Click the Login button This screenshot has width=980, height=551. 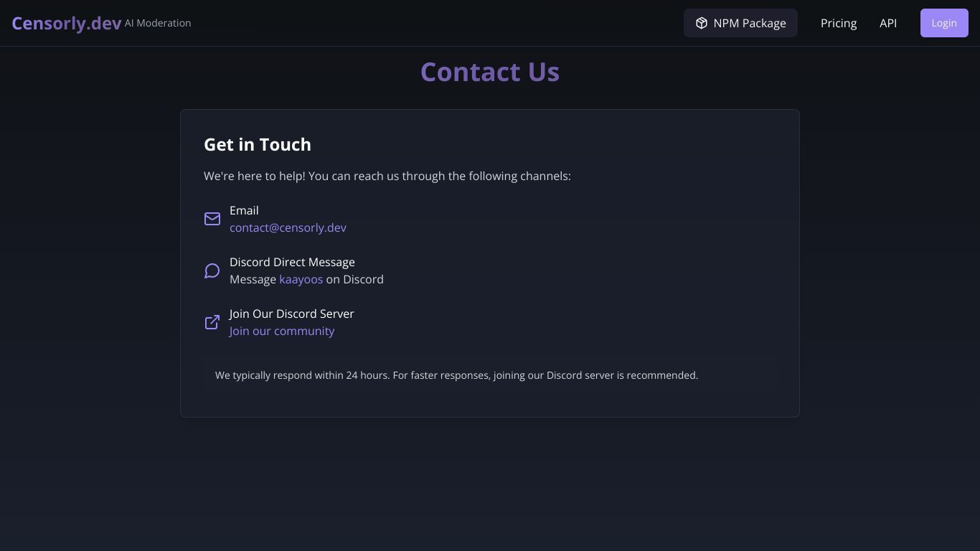tap(944, 23)
